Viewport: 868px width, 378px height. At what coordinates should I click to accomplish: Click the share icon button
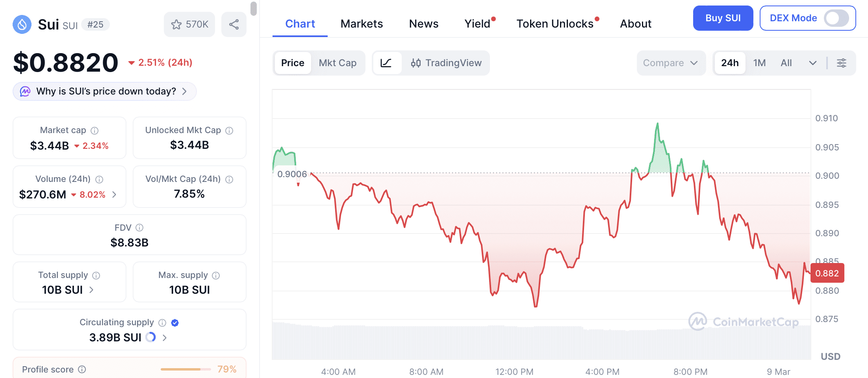234,24
